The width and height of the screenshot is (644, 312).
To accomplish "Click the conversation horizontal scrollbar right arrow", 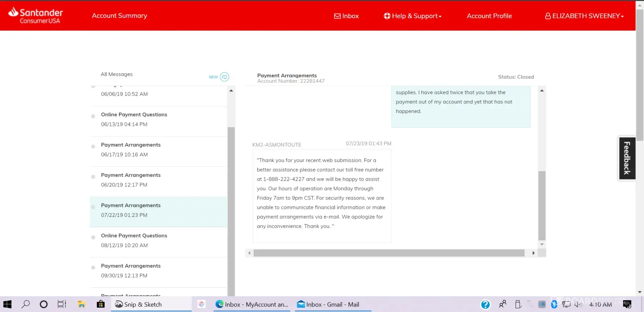I will [533, 253].
